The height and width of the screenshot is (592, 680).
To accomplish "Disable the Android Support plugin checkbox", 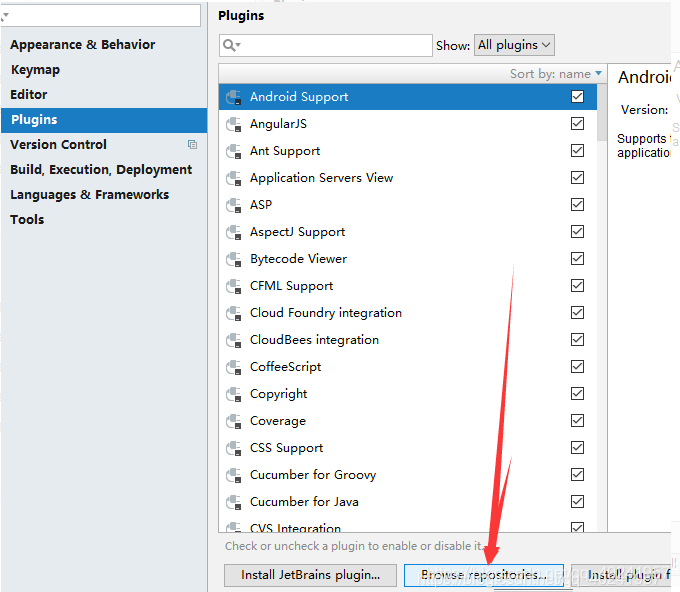I will tap(577, 96).
